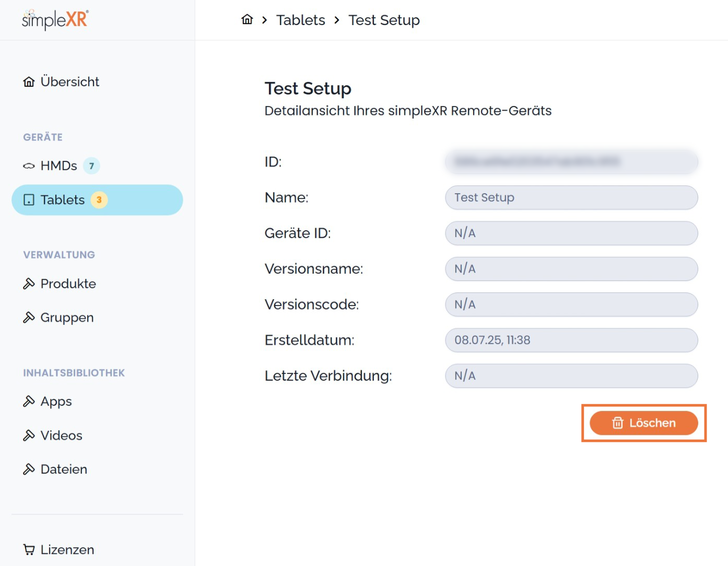
Task: Click the Letzte Verbindung field
Action: (571, 376)
